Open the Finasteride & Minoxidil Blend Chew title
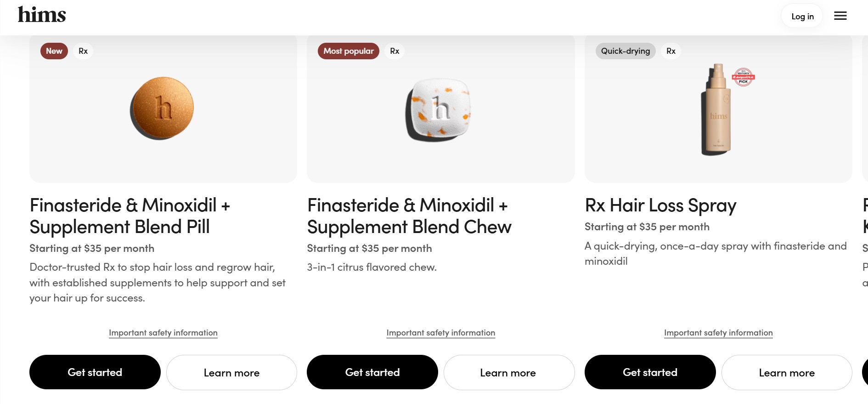This screenshot has height=404, width=868. [x=409, y=216]
